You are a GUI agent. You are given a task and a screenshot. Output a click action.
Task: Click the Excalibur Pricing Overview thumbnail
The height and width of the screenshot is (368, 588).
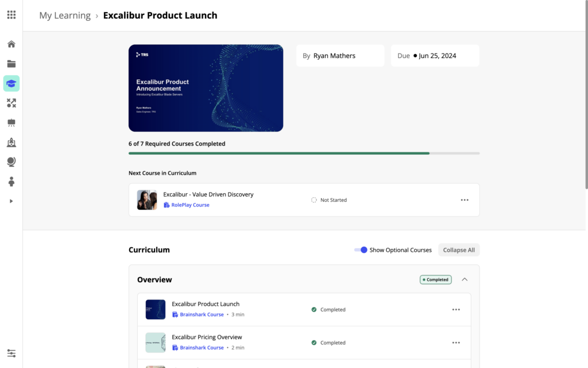pos(156,343)
